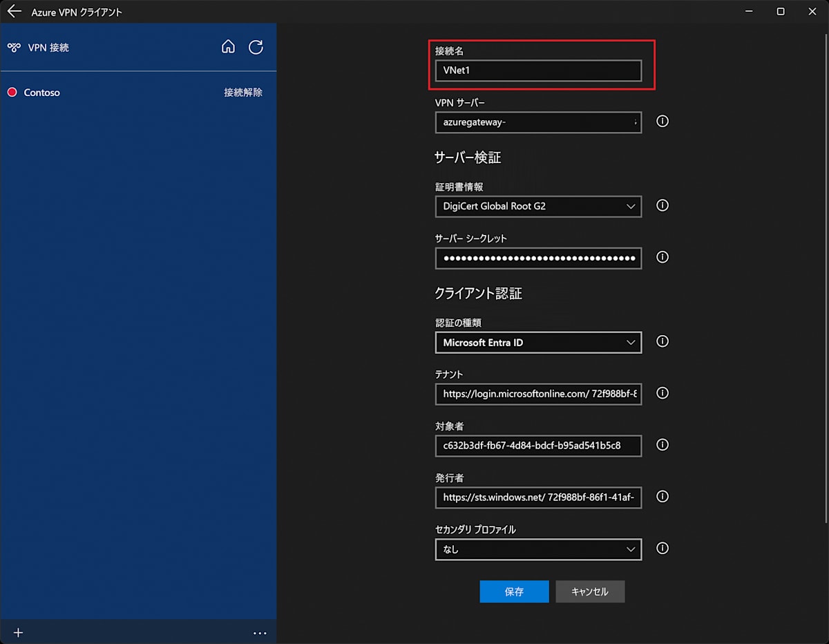Click 接続解除 for Contoso
829x644 pixels.
243,93
